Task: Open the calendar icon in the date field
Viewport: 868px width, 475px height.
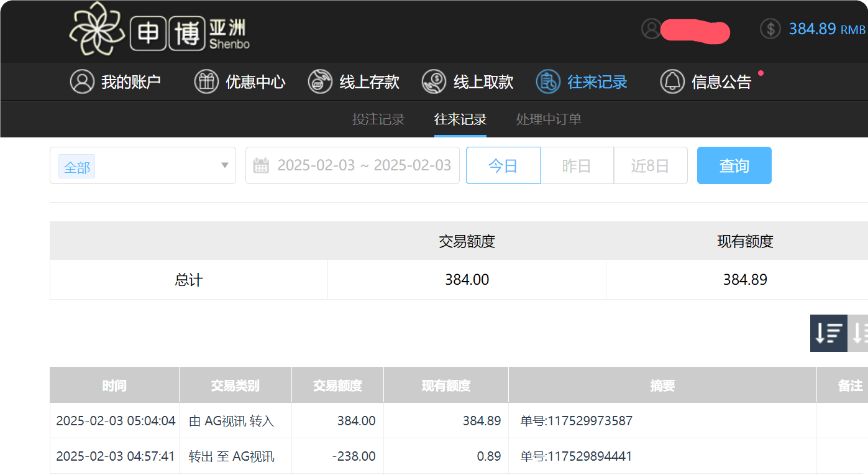Action: pyautogui.click(x=262, y=165)
